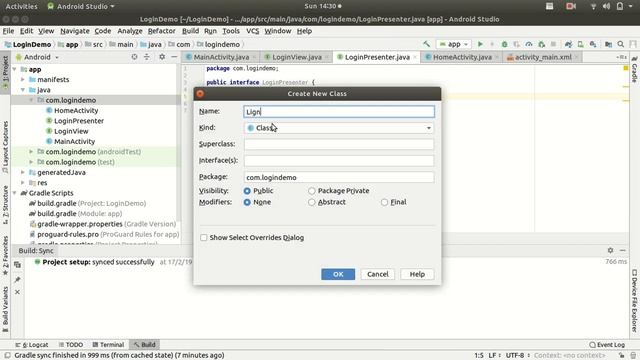The width and height of the screenshot is (640, 360).
Task: Open the profiler gauge icon in toolbar
Action: (529, 44)
